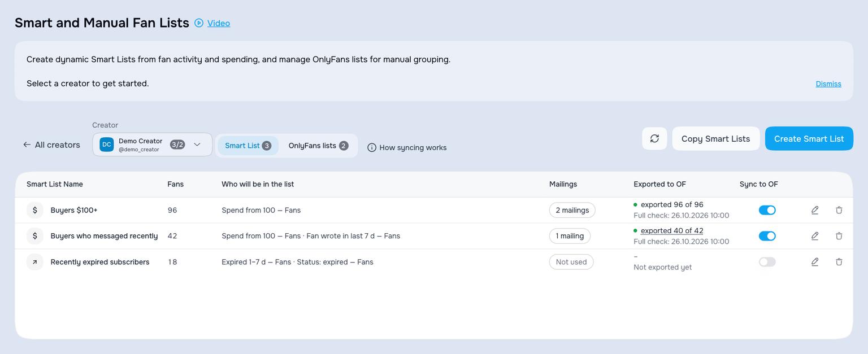Click the Fans column header
868x354 pixels.
tap(176, 184)
